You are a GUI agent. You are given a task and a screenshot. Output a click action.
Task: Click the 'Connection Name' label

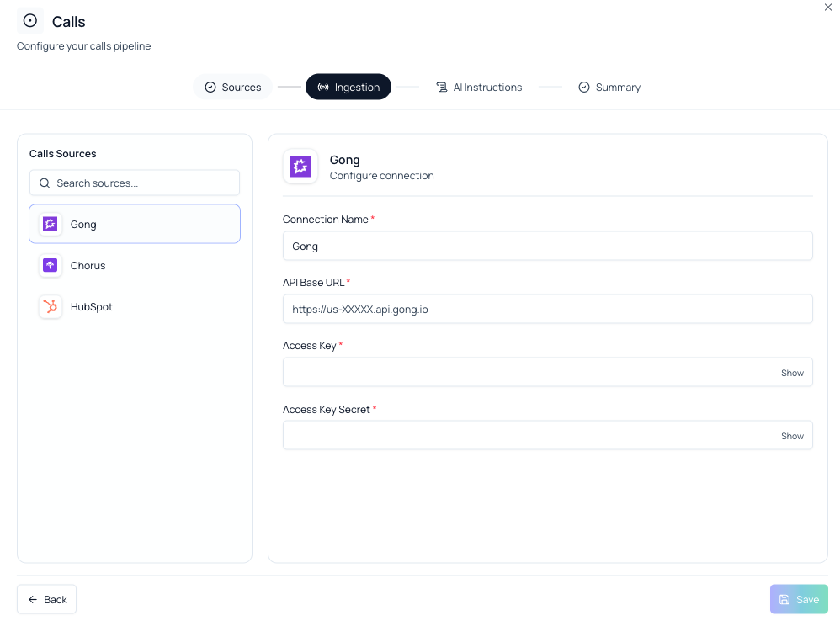pos(325,219)
